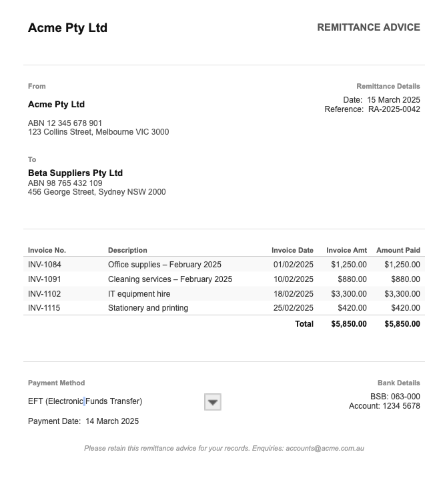Click the Stationery and printing row description

148,308
